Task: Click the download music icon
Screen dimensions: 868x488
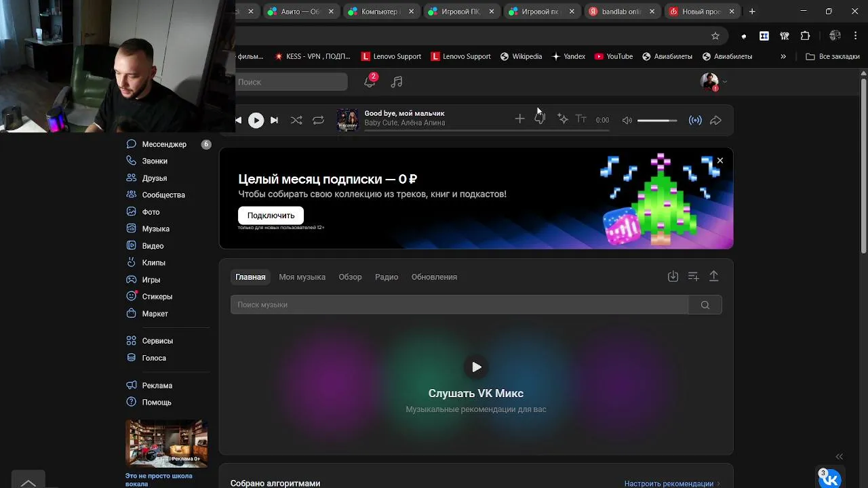Action: coord(673,277)
